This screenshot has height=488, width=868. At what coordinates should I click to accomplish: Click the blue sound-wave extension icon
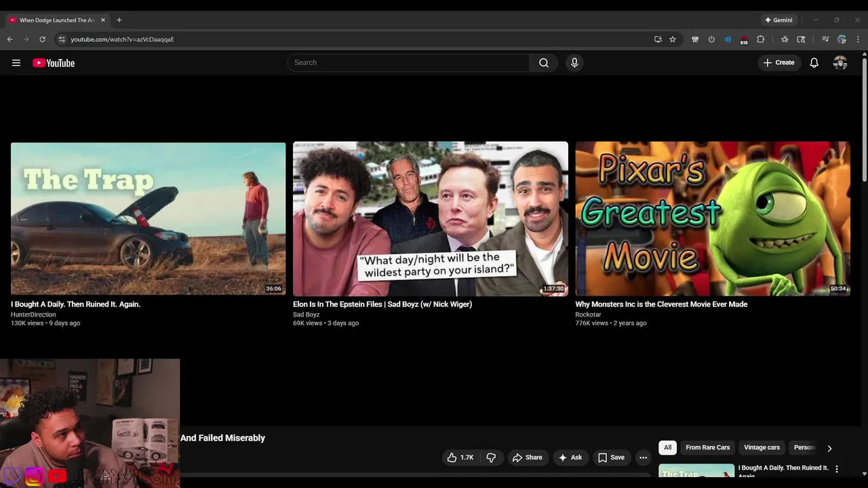(x=728, y=39)
